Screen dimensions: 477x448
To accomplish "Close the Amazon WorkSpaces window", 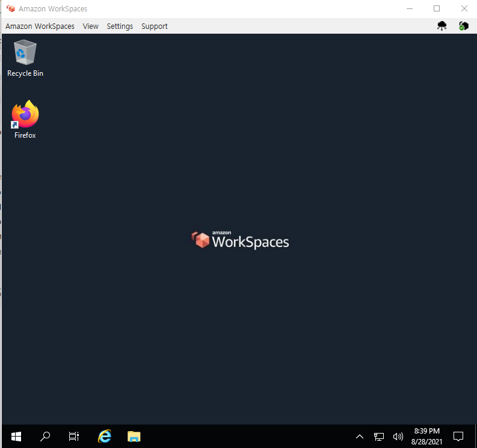I will click(464, 8).
